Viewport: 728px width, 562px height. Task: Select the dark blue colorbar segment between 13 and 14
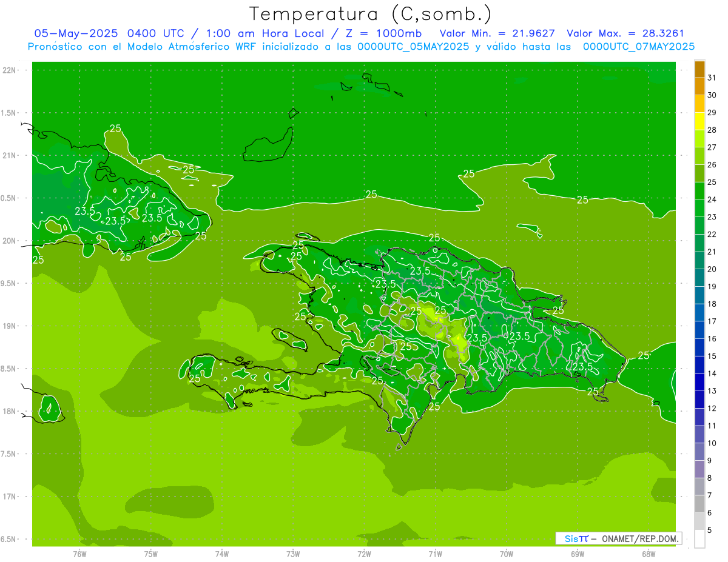[x=699, y=382]
